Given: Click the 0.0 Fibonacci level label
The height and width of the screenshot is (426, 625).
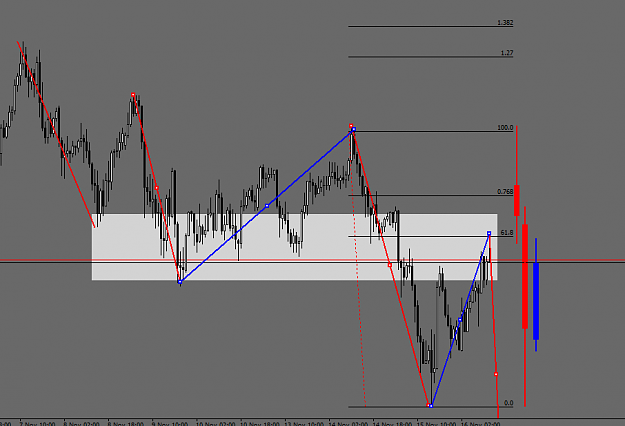Looking at the screenshot, I should click(x=509, y=403).
